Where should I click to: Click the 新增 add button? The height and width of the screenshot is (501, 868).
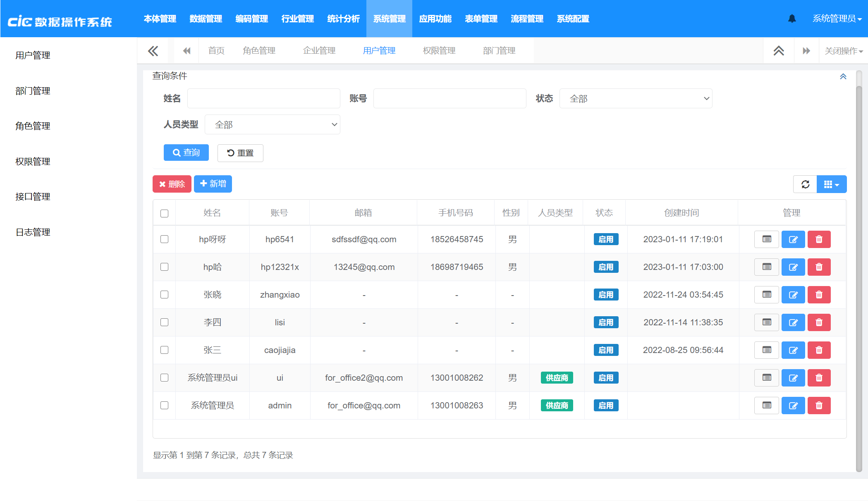213,184
